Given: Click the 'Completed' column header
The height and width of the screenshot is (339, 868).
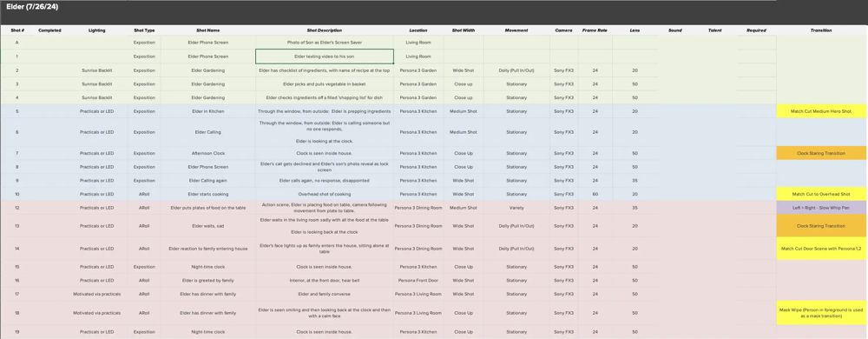Looking at the screenshot, I should pyautogui.click(x=49, y=30).
